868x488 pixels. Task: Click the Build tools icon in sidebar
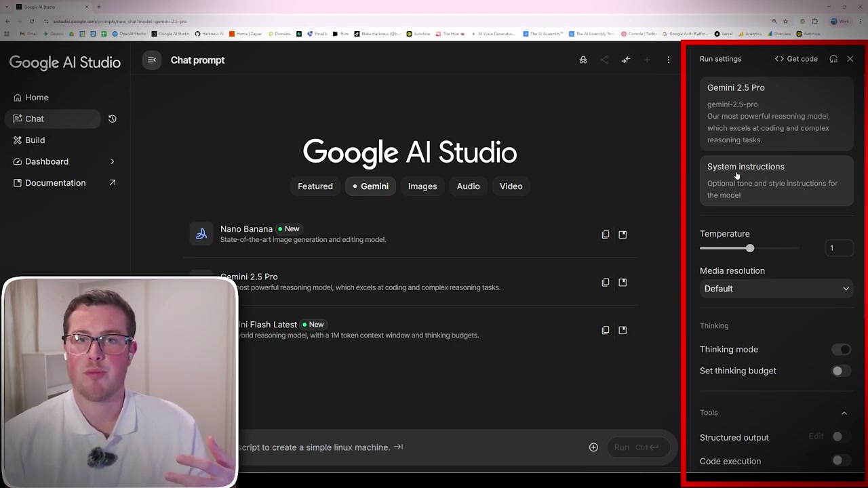(18, 140)
